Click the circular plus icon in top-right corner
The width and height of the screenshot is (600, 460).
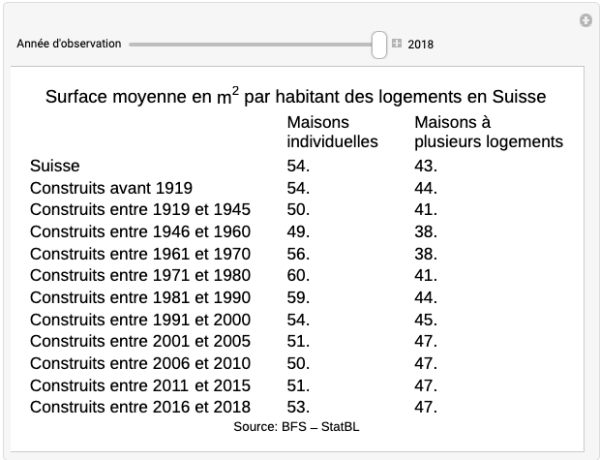(586, 20)
